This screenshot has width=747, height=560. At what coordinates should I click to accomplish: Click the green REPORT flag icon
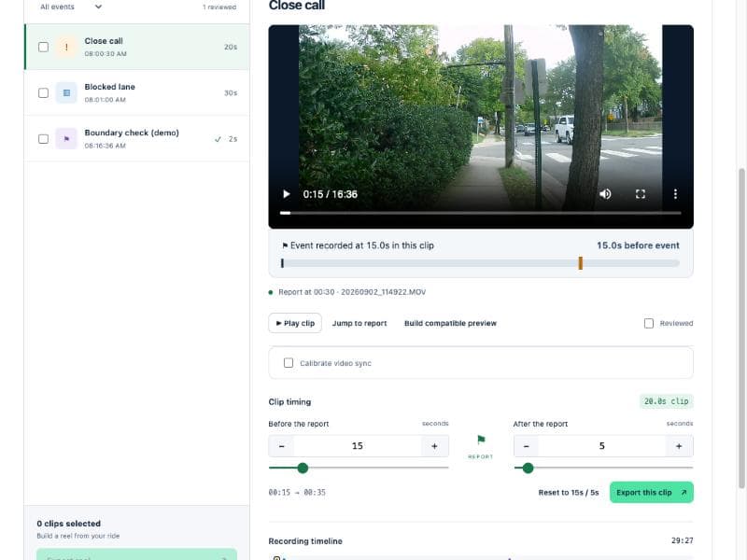[481, 440]
